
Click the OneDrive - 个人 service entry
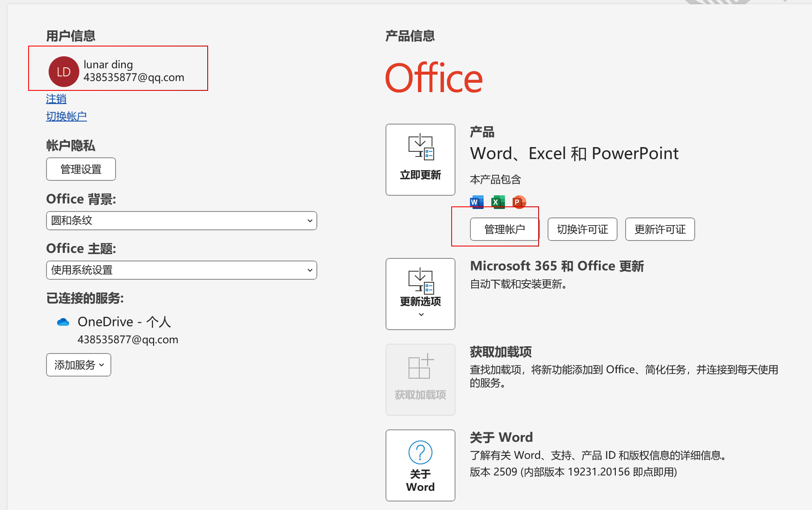pyautogui.click(x=124, y=322)
